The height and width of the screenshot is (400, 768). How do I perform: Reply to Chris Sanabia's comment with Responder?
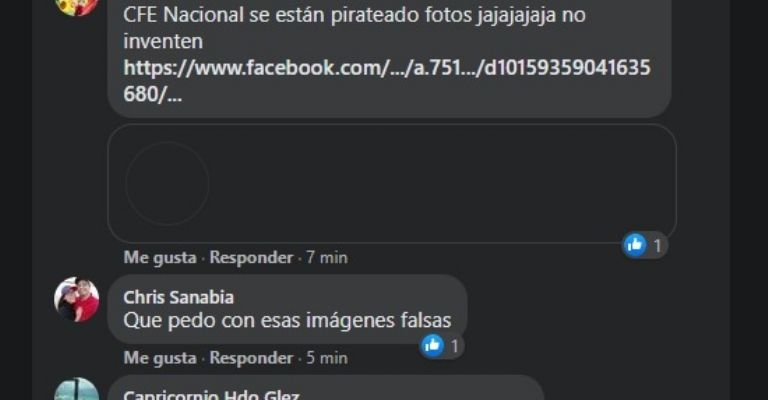251,358
